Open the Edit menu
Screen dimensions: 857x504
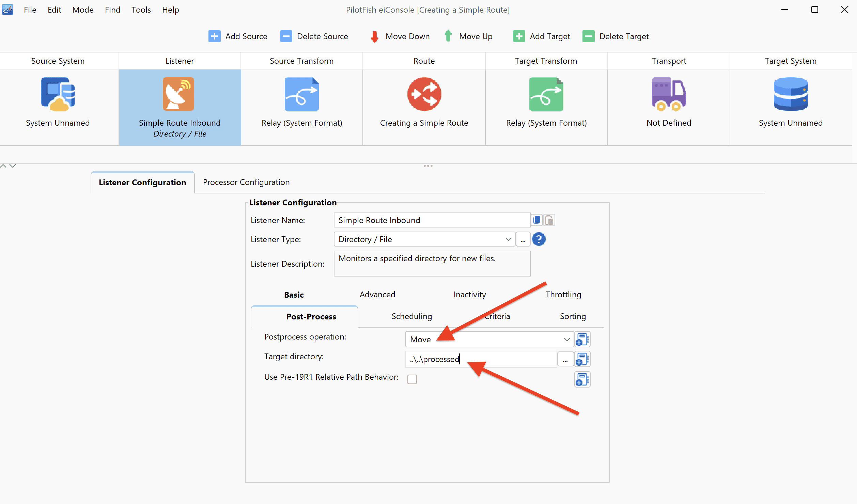coord(54,10)
